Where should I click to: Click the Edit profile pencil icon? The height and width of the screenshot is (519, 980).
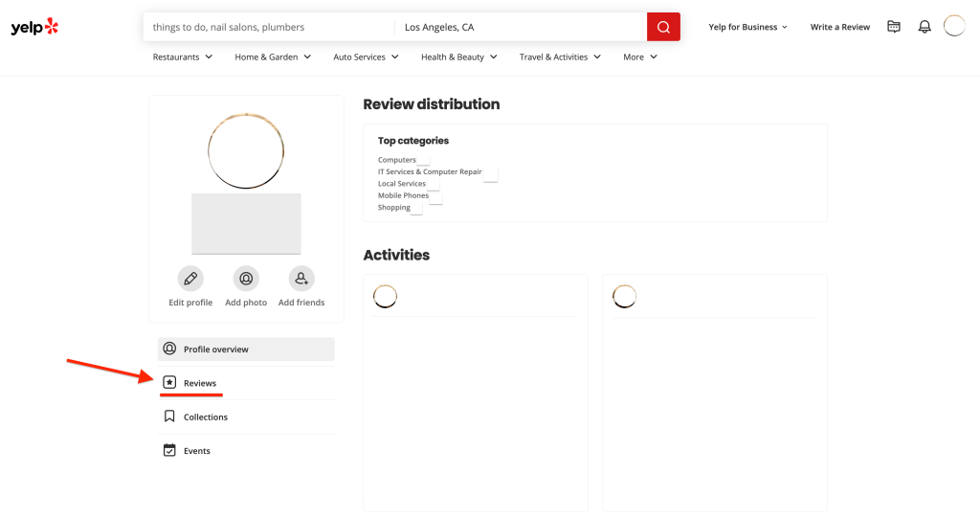(190, 279)
